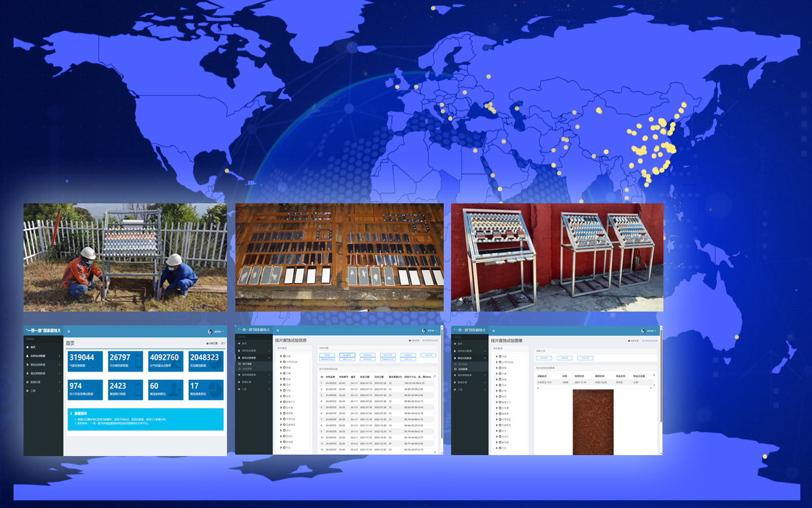Expand 中国 tree node in 试验图像 panel

(x=497, y=356)
